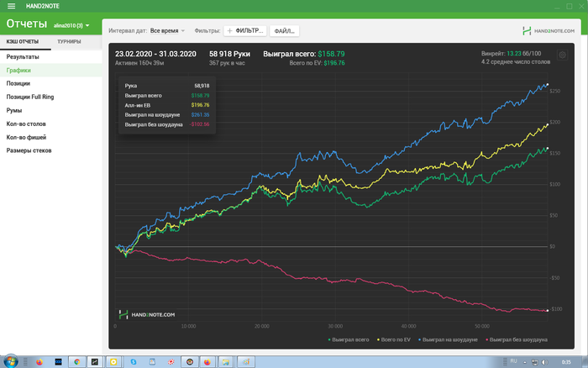Switch to the 'КЭШ ОТЧЕТЫ' tab
Screen dimensions: 588x368
(23, 42)
